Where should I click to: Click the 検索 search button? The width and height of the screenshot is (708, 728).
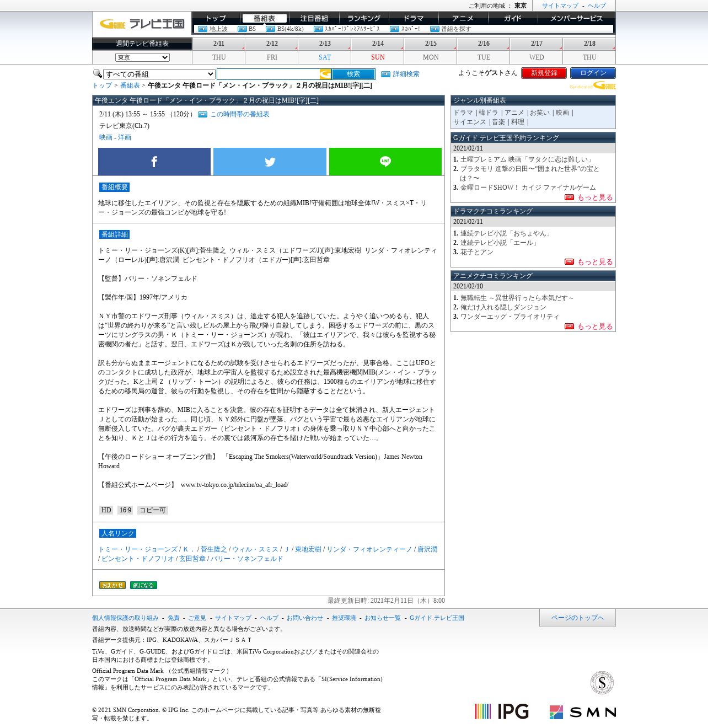[x=353, y=74]
